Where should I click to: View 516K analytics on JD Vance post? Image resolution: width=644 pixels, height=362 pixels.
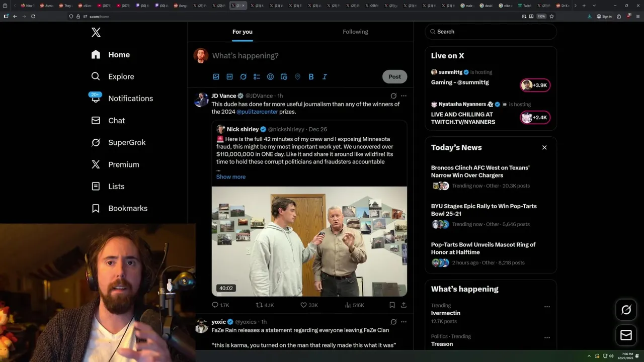[354, 305]
